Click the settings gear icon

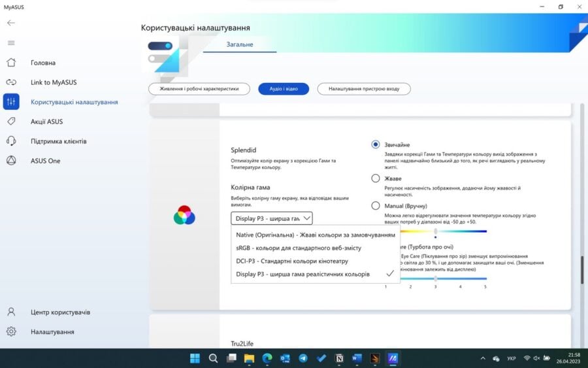11,331
